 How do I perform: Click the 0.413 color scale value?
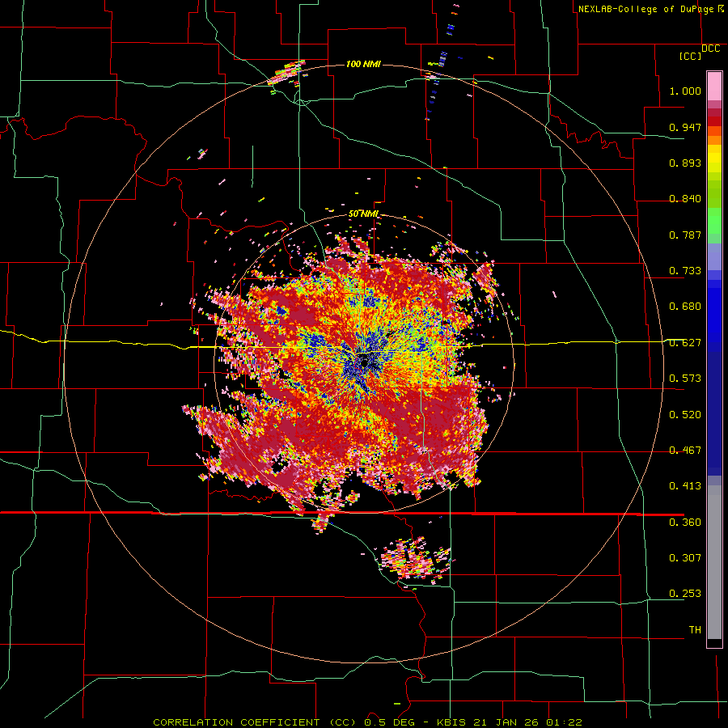click(x=685, y=486)
